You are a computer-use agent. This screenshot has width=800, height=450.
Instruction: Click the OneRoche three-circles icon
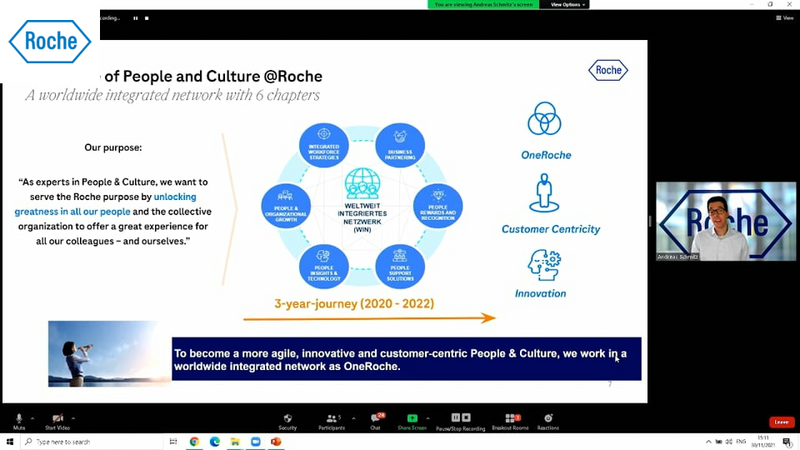[x=544, y=118]
